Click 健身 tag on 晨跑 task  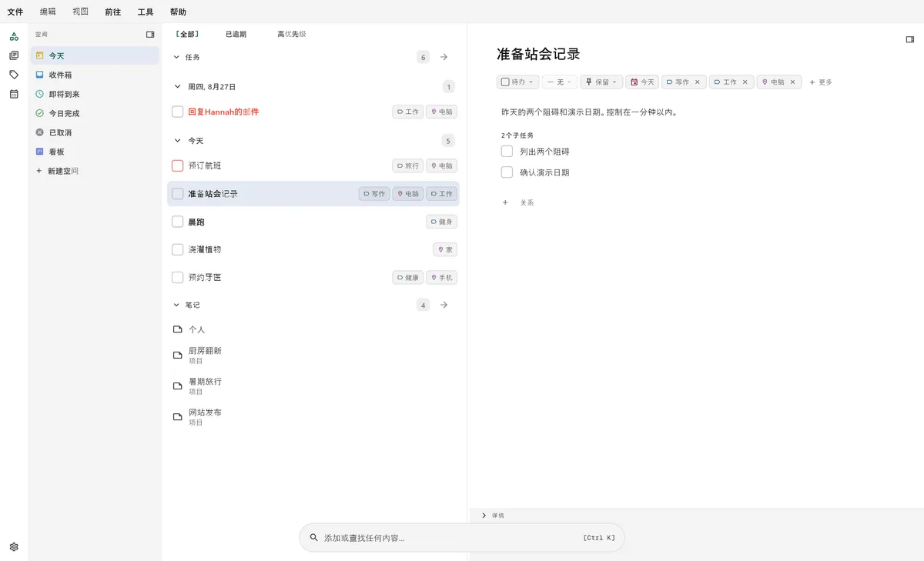pos(442,222)
